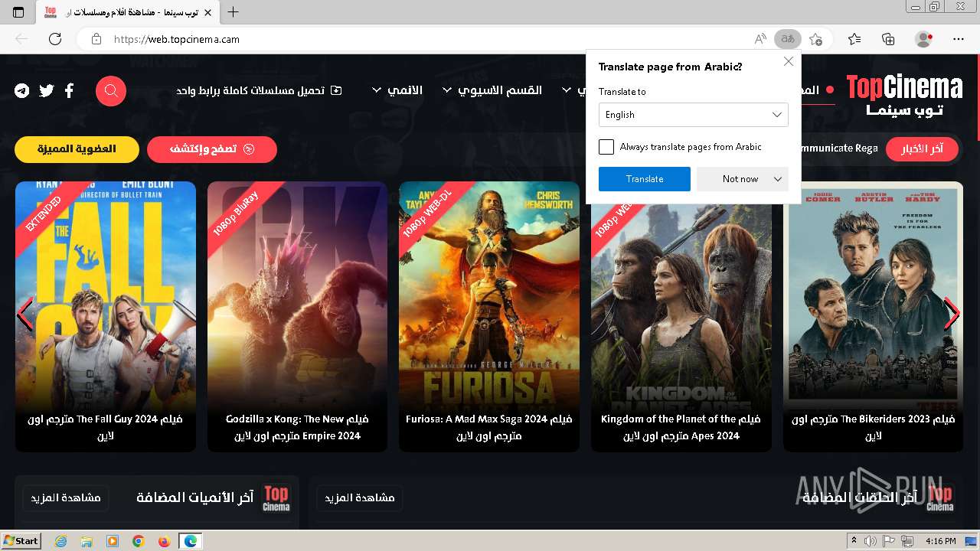Open the Translate to language dropdown
Image resolution: width=980 pixels, height=551 pixels.
[x=694, y=115]
